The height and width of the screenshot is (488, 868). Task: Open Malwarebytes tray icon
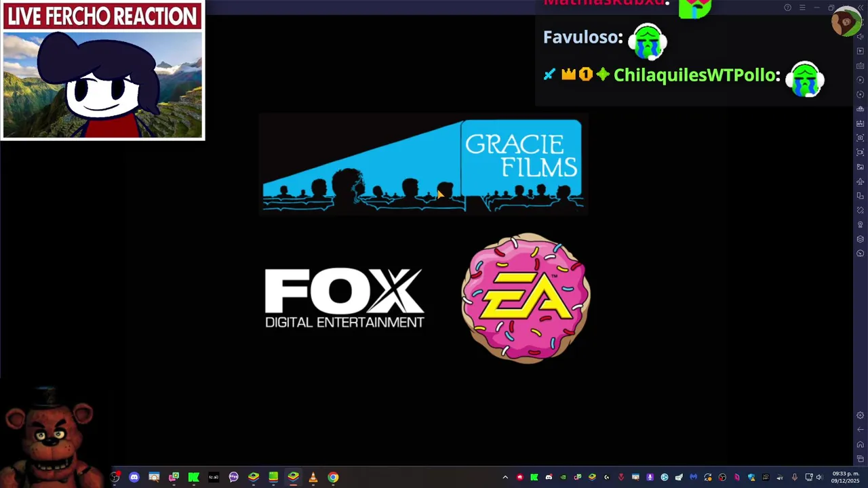tap(693, 477)
